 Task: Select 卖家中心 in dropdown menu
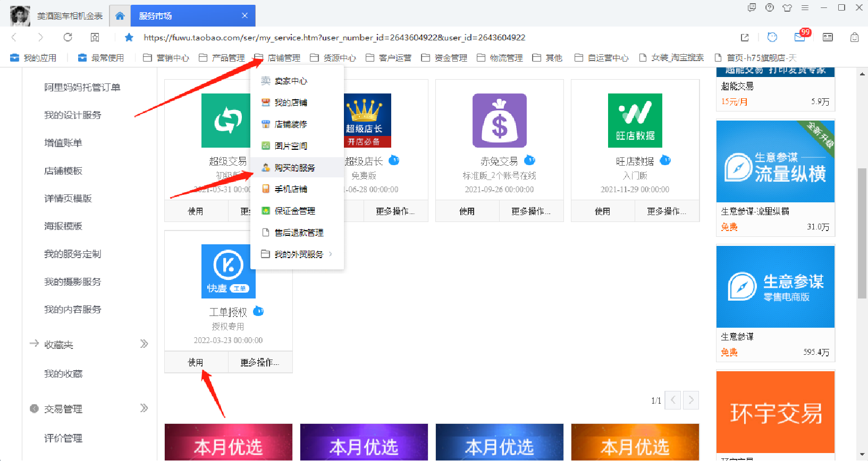pos(297,81)
